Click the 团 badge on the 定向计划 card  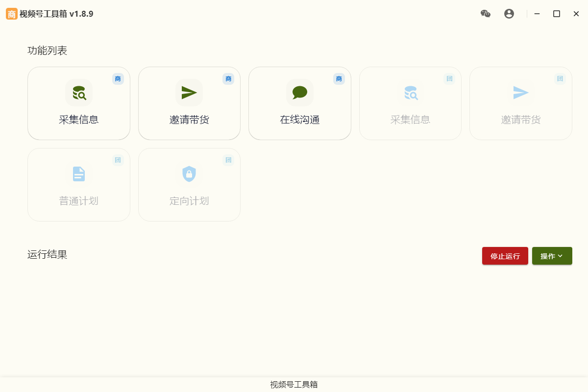[228, 160]
